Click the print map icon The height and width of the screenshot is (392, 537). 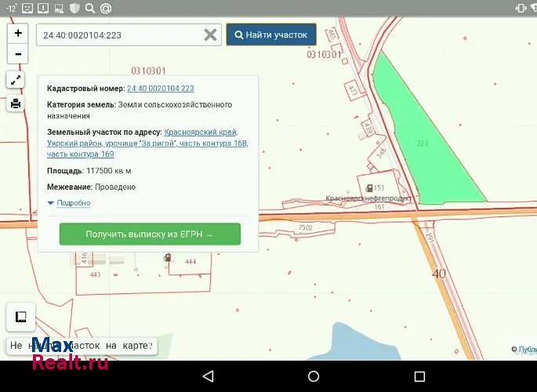[16, 103]
